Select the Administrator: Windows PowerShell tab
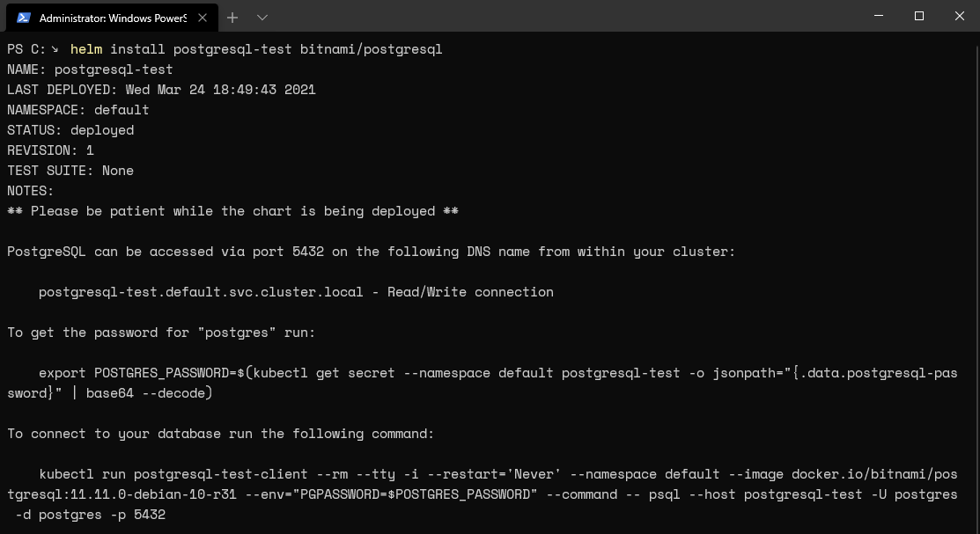Screen dimensions: 980x534 (x=112, y=18)
